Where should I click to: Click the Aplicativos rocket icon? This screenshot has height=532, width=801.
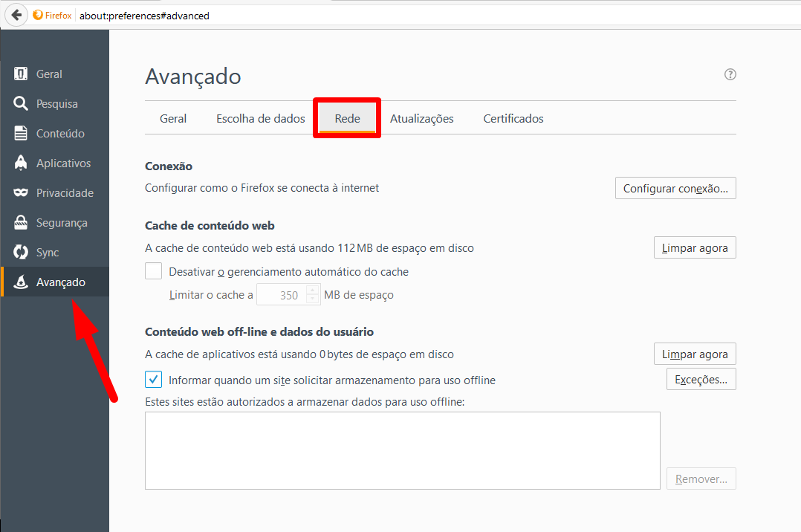tap(21, 163)
